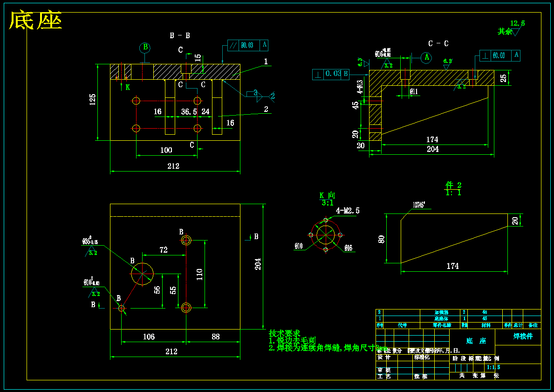Select the 45 dimension in section C-C

click(356, 105)
